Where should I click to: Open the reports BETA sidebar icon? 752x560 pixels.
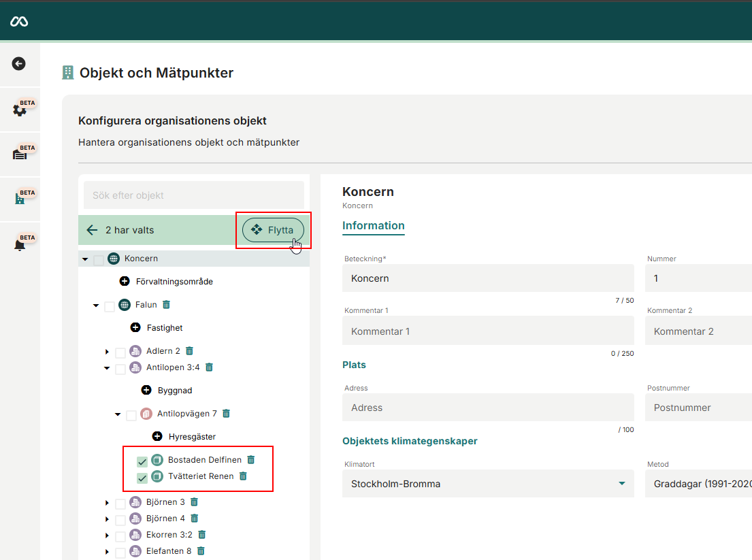(20, 154)
